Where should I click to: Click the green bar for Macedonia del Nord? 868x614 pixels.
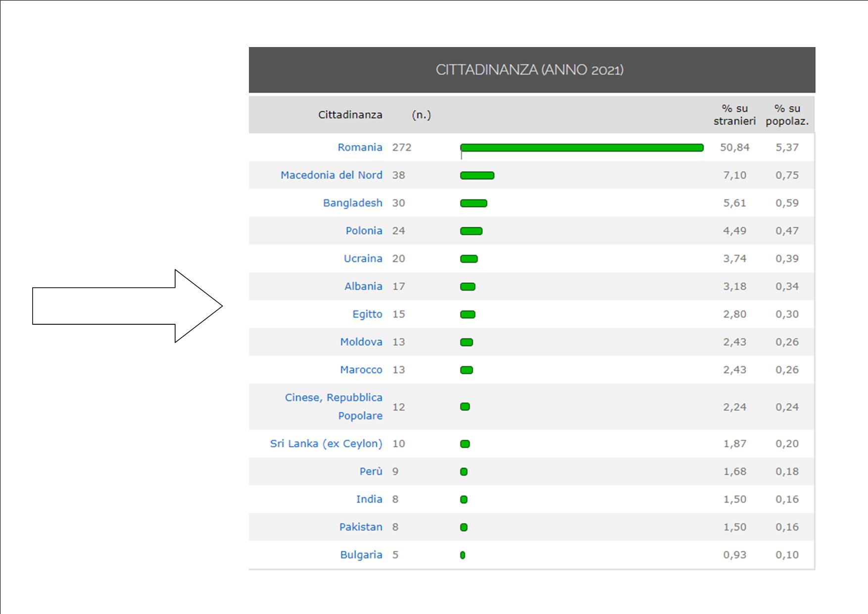477,175
